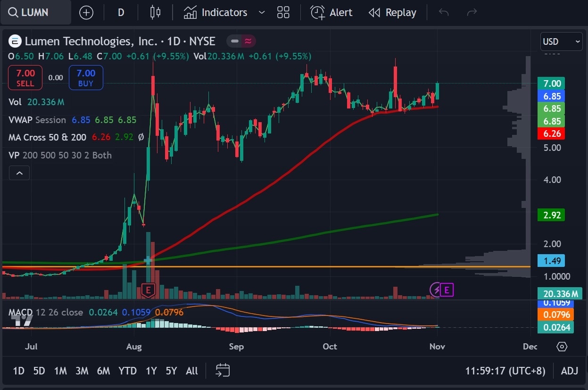Click the earnings E marker in August

(149, 291)
